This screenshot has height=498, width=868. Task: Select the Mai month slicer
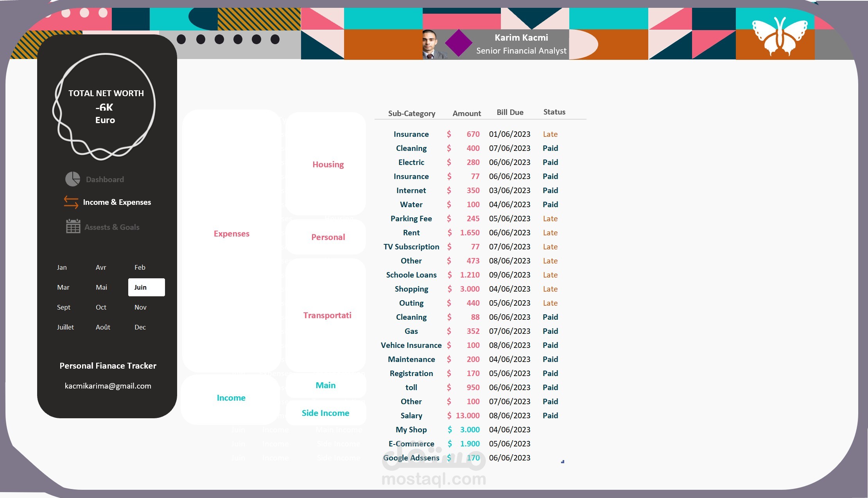(101, 287)
